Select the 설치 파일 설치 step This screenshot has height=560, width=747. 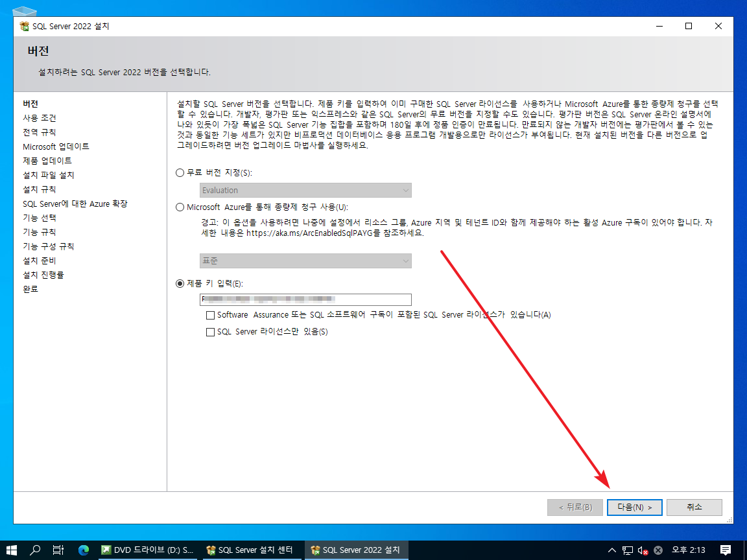[49, 175]
